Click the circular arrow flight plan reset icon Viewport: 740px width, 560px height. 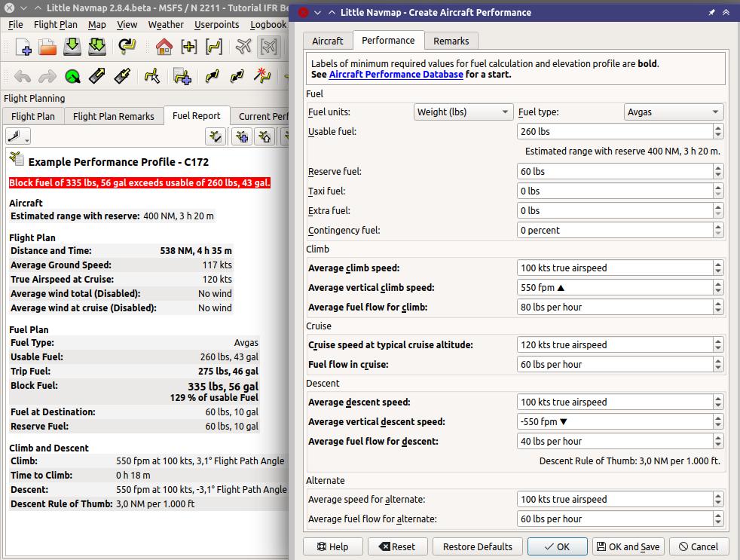coord(127,47)
